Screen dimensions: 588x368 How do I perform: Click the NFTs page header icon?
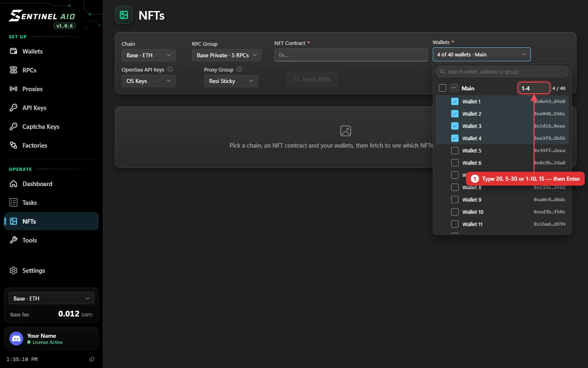tap(124, 15)
